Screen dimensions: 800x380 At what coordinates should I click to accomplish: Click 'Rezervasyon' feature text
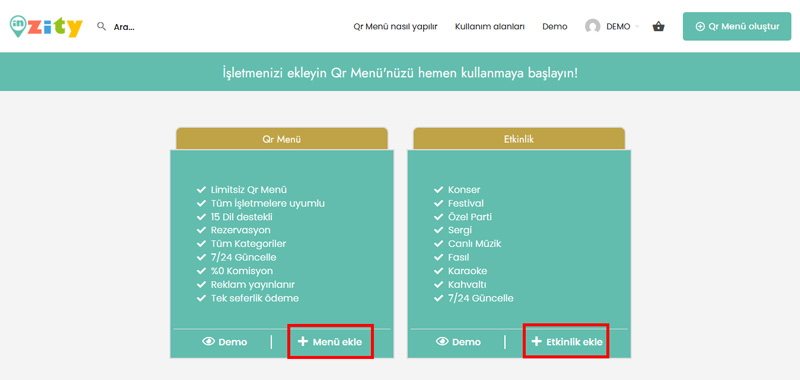coord(240,231)
